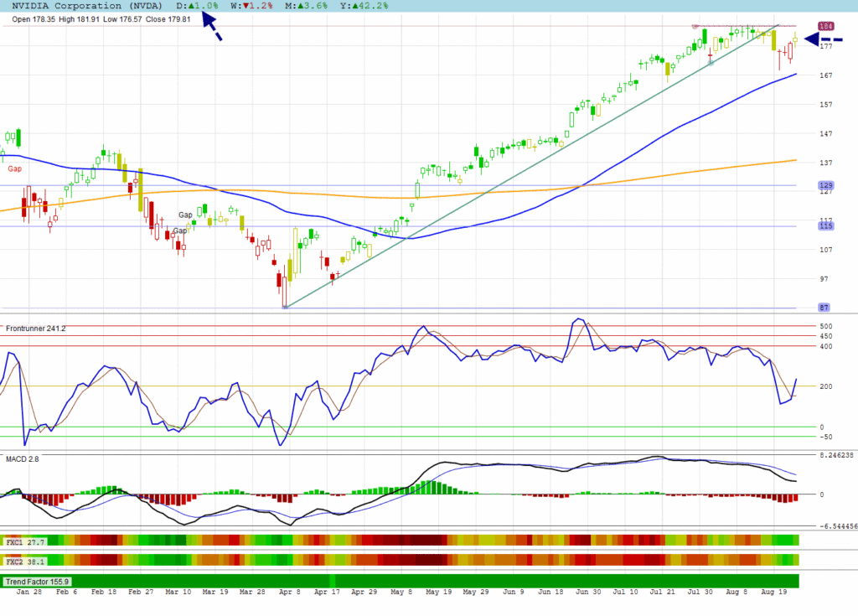
Task: Click the Jun 30 date label
Action: 588,592
